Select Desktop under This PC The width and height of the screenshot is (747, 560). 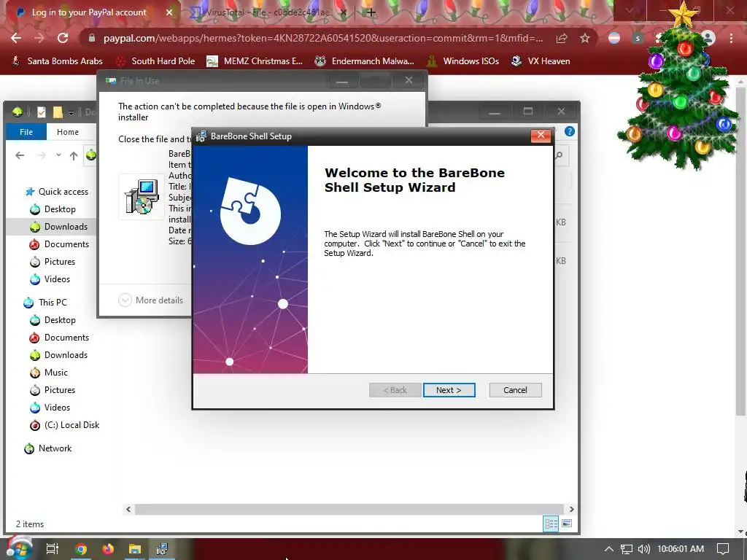click(53, 320)
